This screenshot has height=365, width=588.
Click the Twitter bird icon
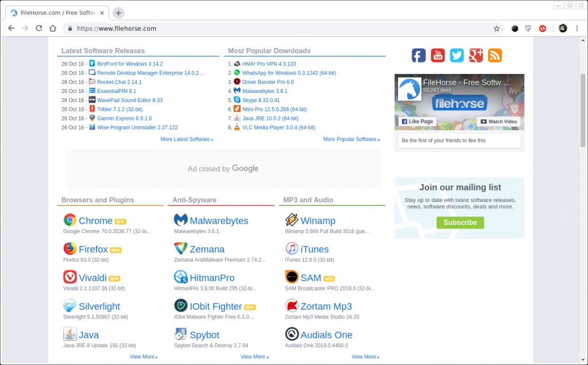457,55
